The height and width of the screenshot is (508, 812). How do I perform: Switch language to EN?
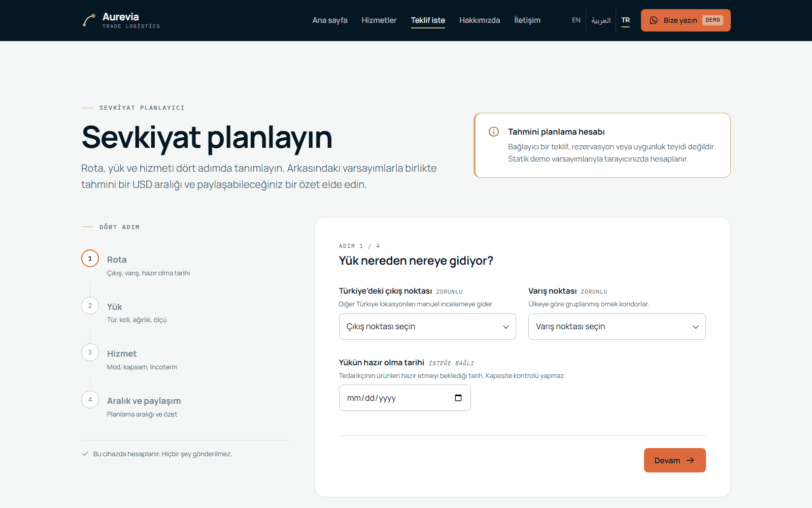coord(576,20)
